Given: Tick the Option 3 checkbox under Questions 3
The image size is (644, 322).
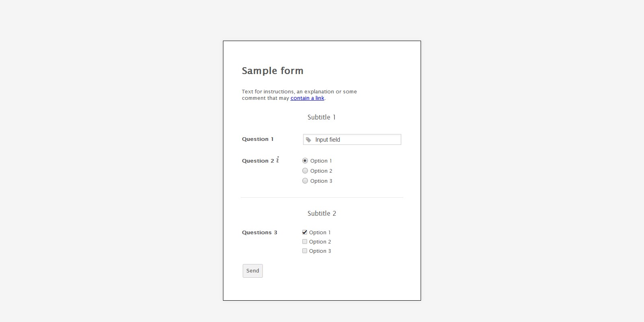Looking at the screenshot, I should coord(305,251).
